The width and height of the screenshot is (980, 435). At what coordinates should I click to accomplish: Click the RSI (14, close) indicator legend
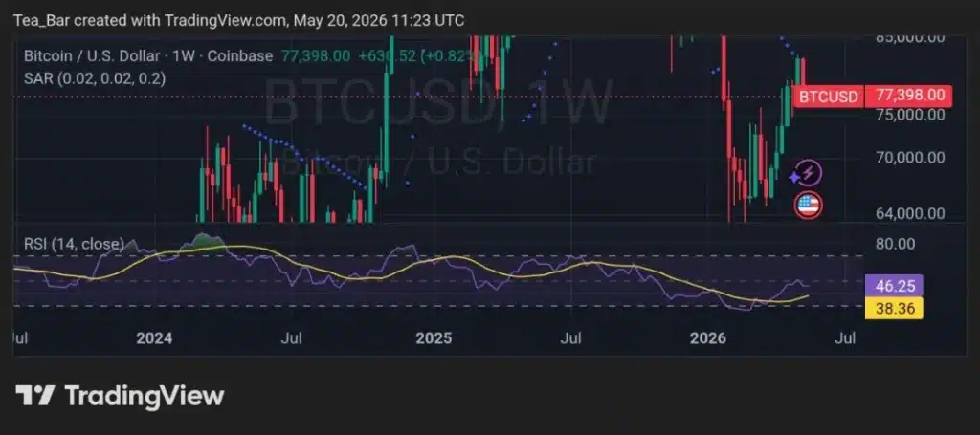tap(74, 244)
